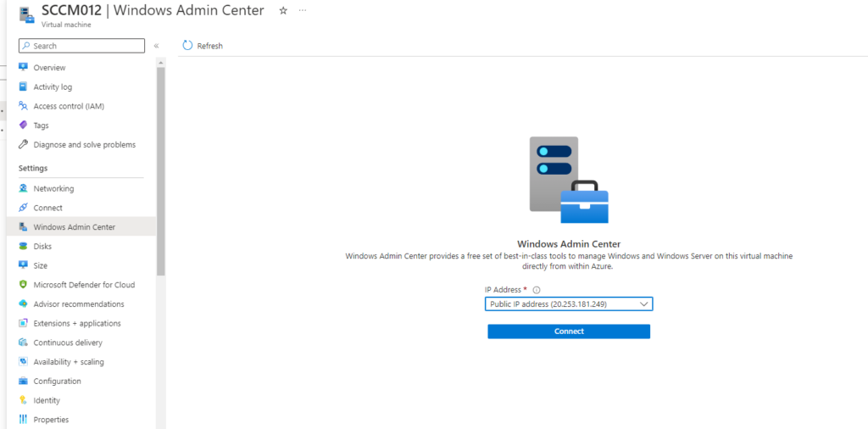
Task: Click the Settings section heading
Action: click(33, 168)
